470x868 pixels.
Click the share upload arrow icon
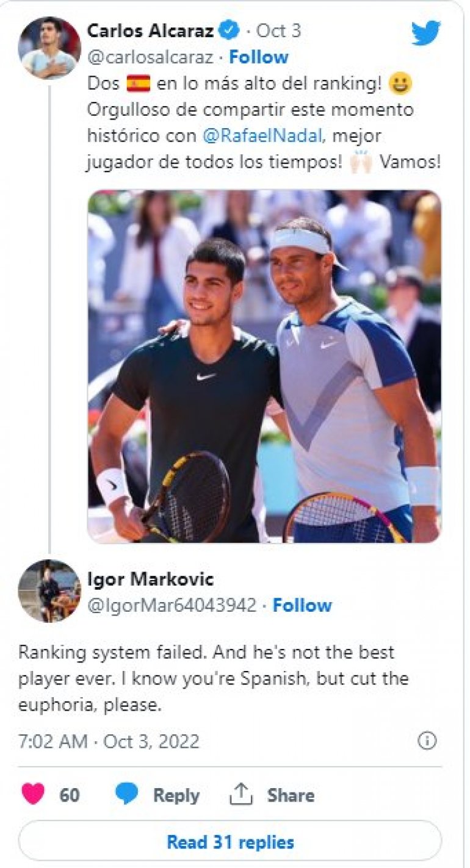[x=240, y=794]
